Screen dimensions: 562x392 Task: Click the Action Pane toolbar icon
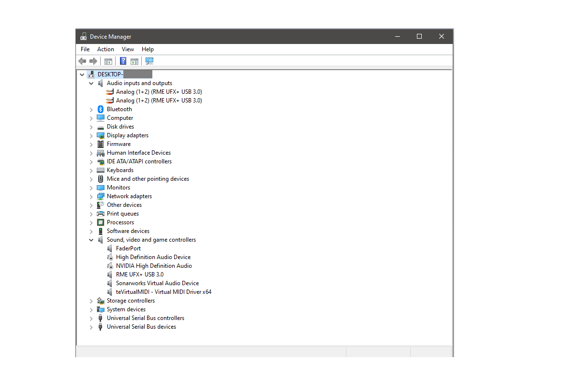(134, 61)
